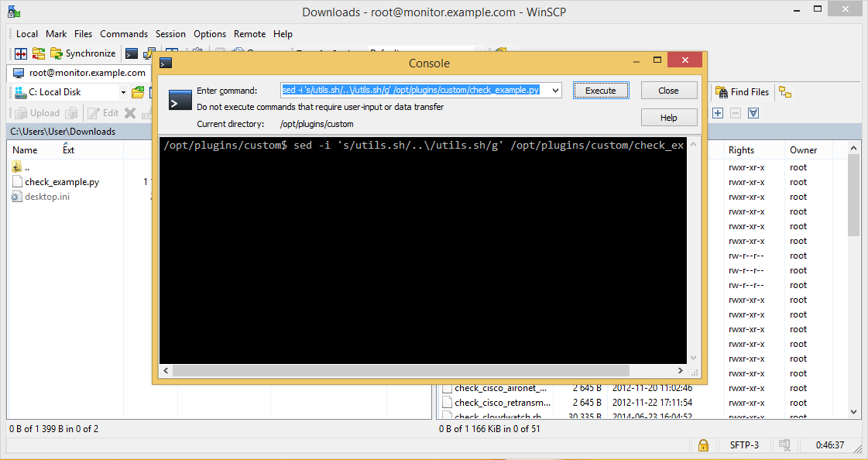
Task: Switch to root@monitor.example.com session tab
Action: click(79, 73)
